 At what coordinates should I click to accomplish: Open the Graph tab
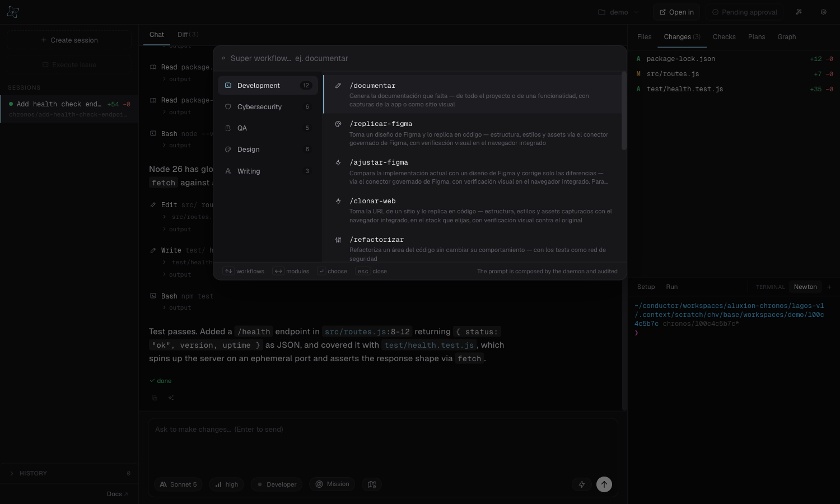point(786,37)
